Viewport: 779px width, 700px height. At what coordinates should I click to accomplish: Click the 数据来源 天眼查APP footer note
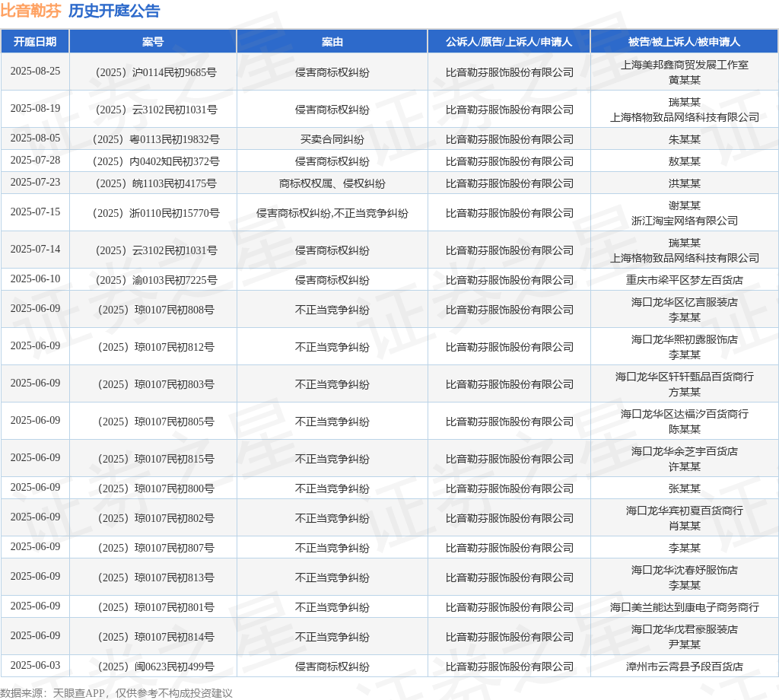pos(116,694)
